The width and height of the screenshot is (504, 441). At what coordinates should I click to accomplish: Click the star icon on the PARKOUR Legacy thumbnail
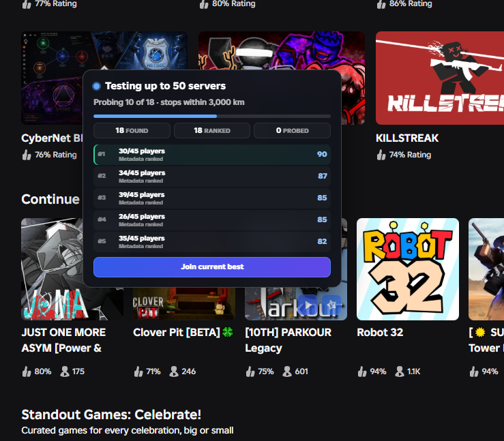(331, 305)
